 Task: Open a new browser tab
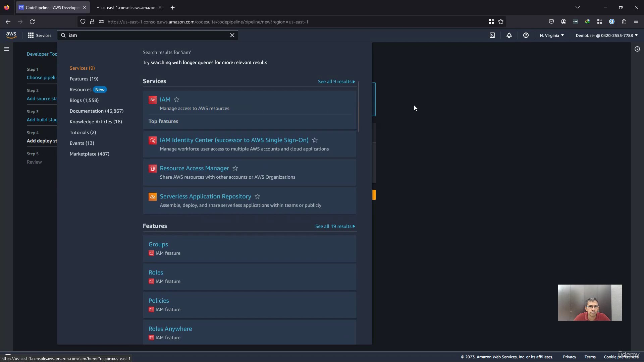tap(172, 7)
